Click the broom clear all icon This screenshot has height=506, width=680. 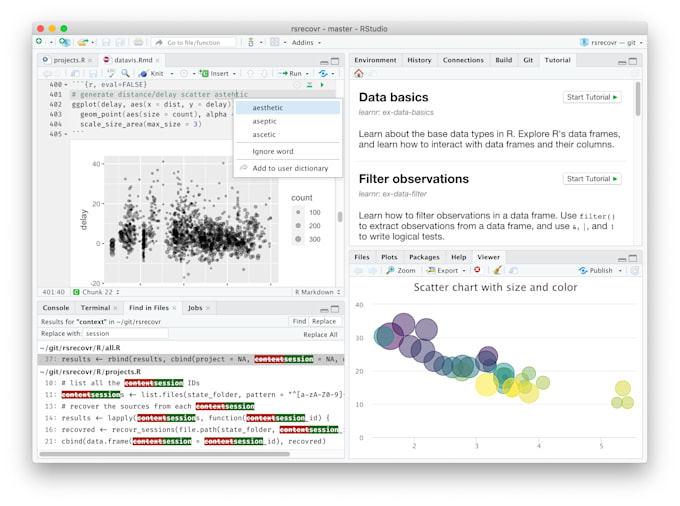[497, 270]
